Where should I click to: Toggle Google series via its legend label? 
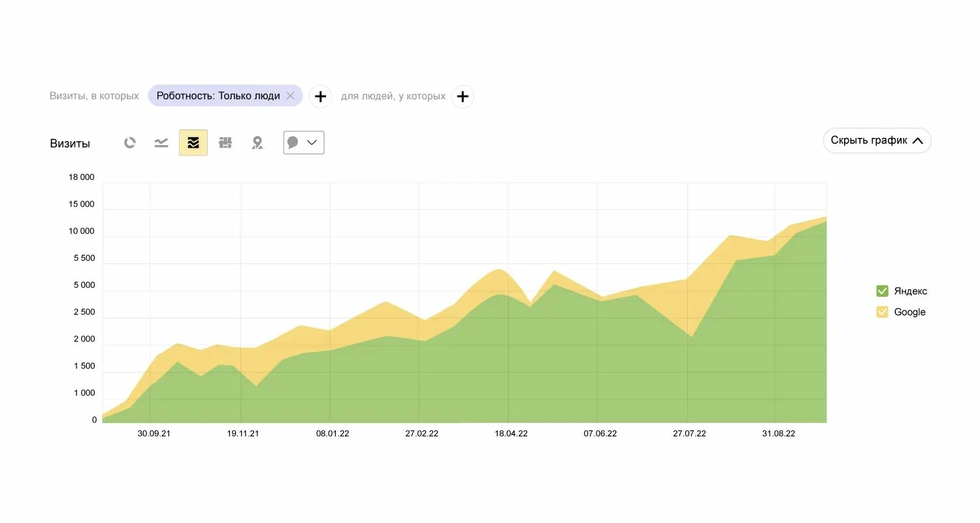coord(909,312)
